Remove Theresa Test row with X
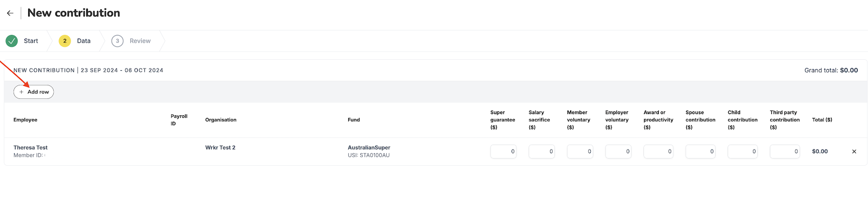 (x=854, y=152)
